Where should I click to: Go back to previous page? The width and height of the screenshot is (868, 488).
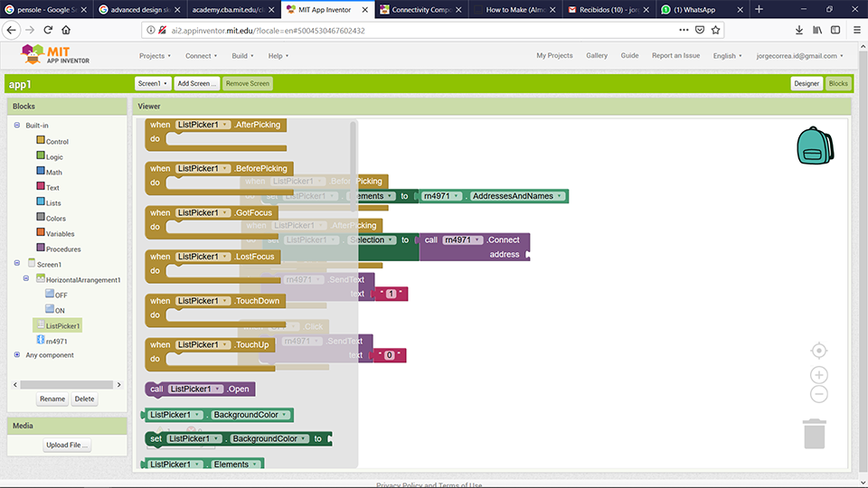(x=12, y=30)
